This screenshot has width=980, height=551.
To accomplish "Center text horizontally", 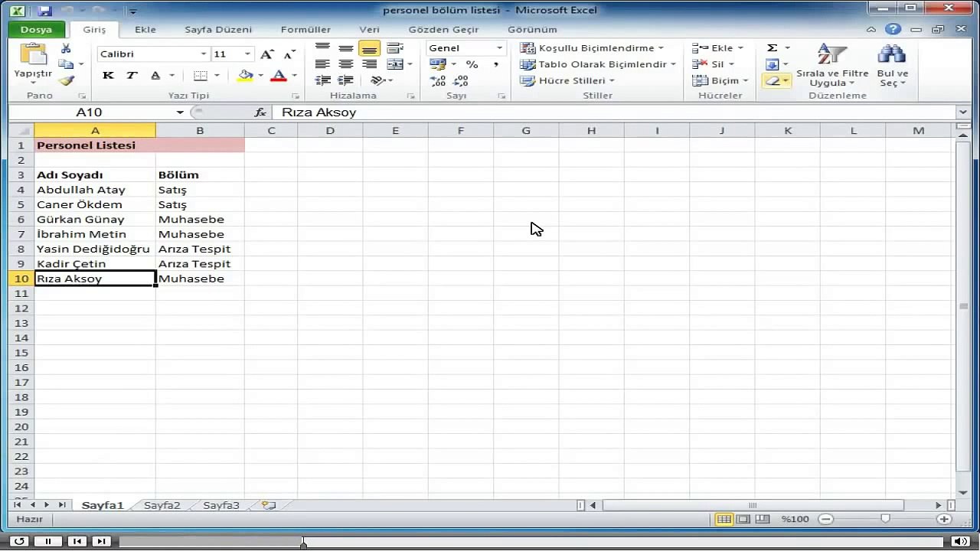I will (x=346, y=64).
